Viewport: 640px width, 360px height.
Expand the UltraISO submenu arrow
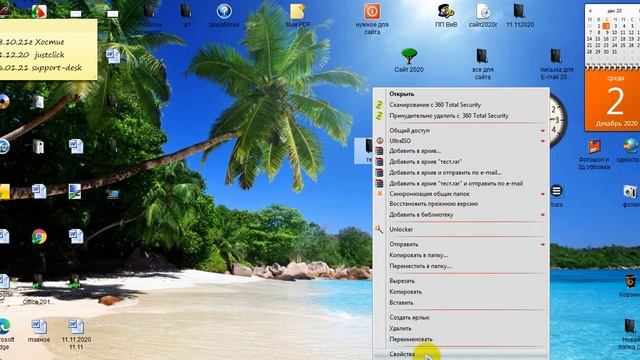click(542, 141)
